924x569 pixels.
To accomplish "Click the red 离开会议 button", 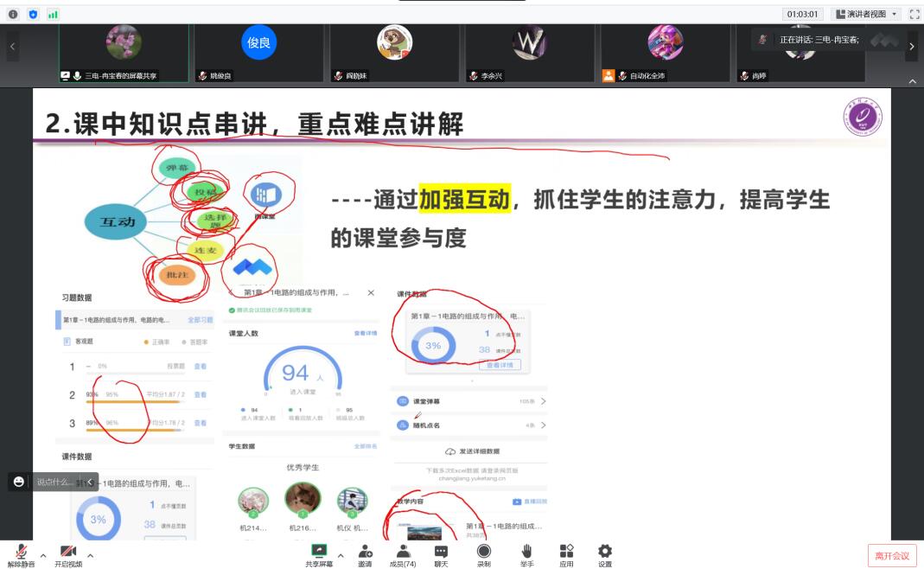I will click(891, 555).
